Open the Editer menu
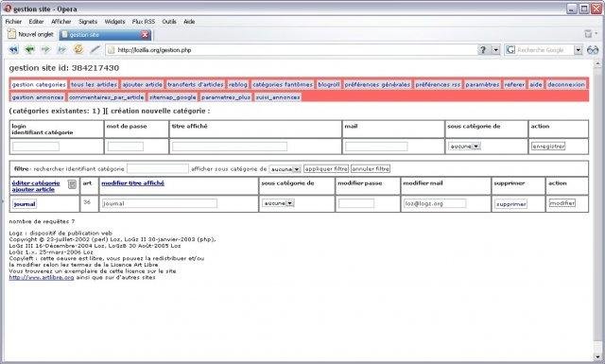This screenshot has width=605, height=364. coord(36,22)
